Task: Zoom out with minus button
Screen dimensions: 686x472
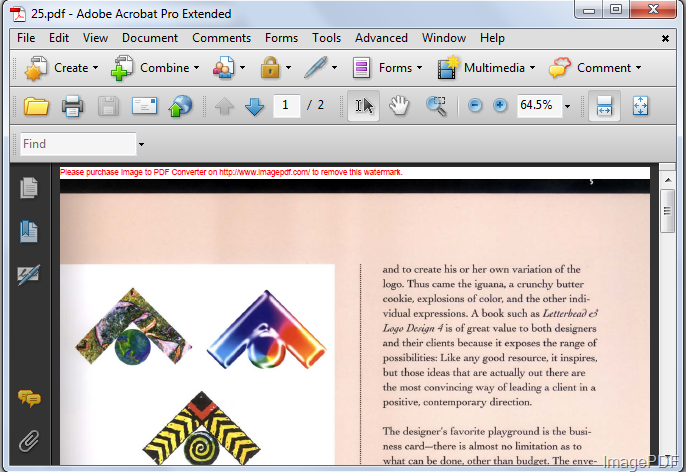Action: [x=475, y=105]
